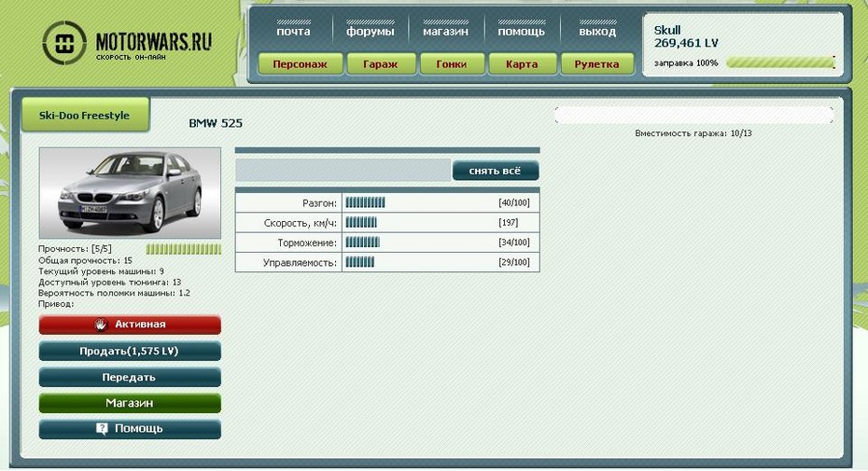Click the empty field left of снять всё
Screen dimensions: 868x471
pos(343,171)
